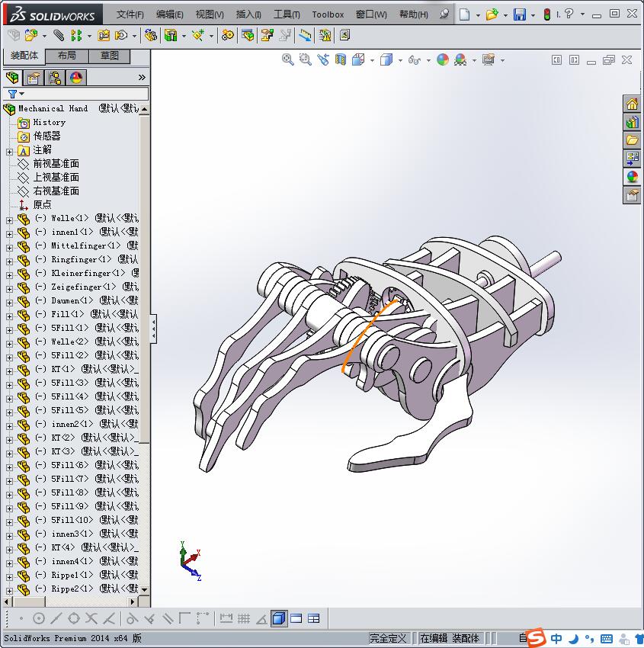The height and width of the screenshot is (648, 644).
Task: Expand the Mittelfinger<1> component node
Action: (x=9, y=246)
